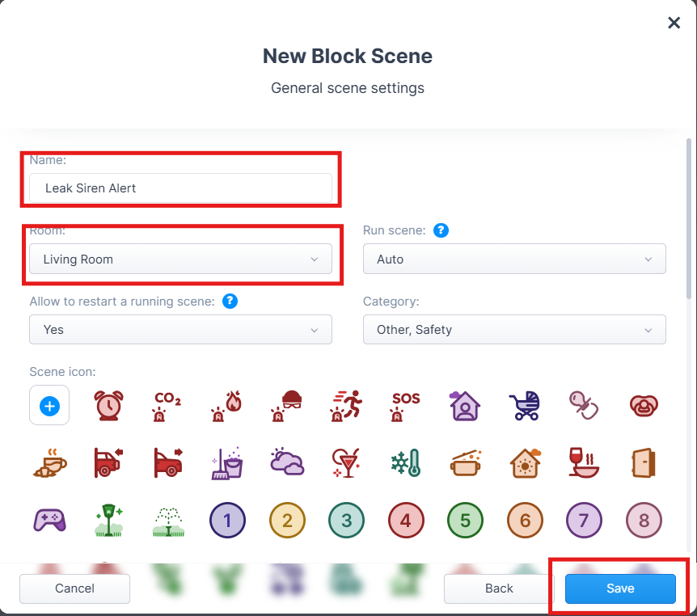Image resolution: width=697 pixels, height=616 pixels.
Task: Expand the Run scene dropdown set to Auto
Action: [514, 259]
